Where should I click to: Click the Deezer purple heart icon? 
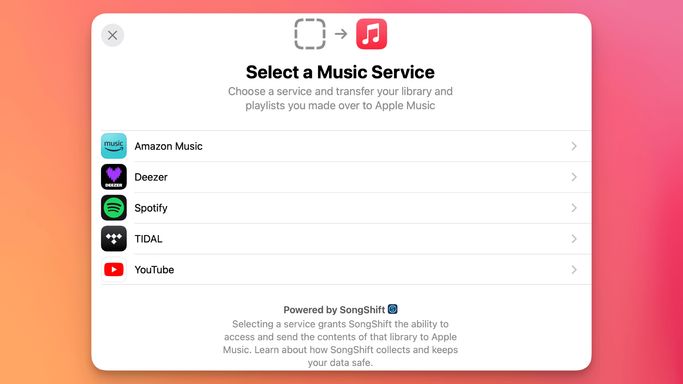114,177
